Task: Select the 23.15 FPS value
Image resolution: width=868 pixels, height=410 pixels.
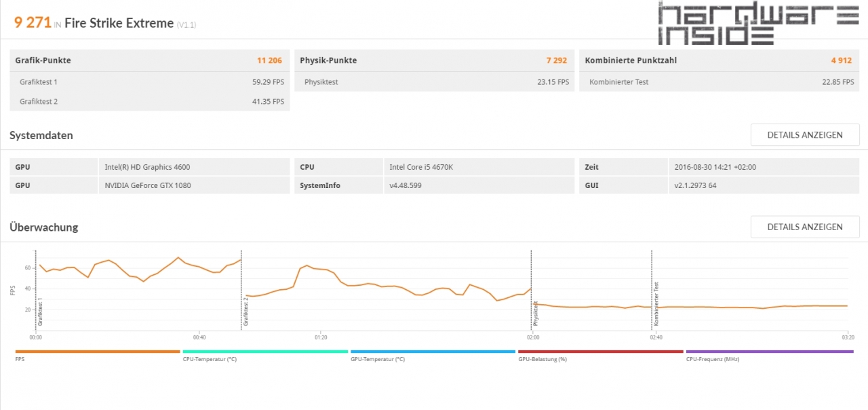Action: tap(553, 82)
